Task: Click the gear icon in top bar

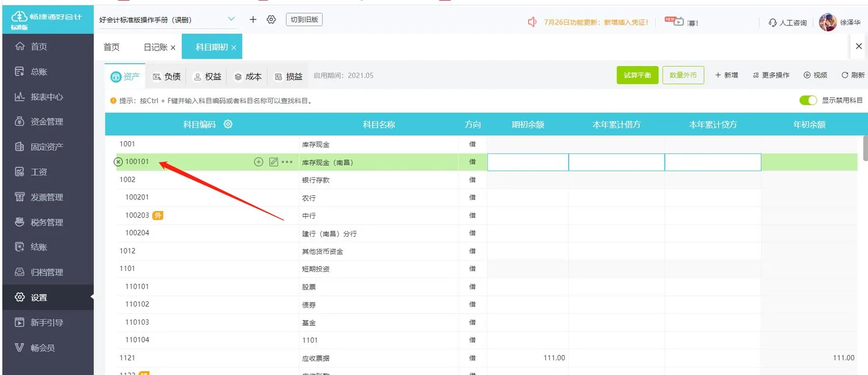Action: point(271,20)
